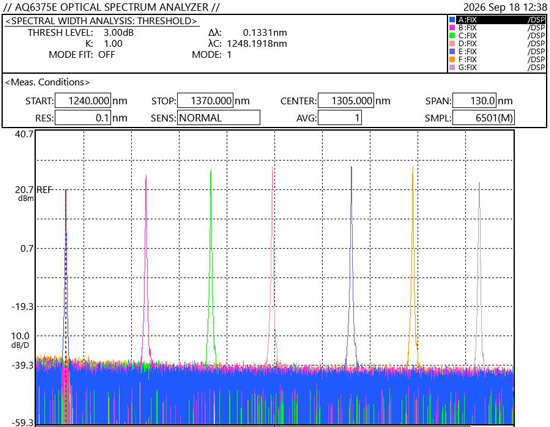The height and width of the screenshot is (427, 550).
Task: Open the SENS field showing NORMAL
Action: coord(219,118)
